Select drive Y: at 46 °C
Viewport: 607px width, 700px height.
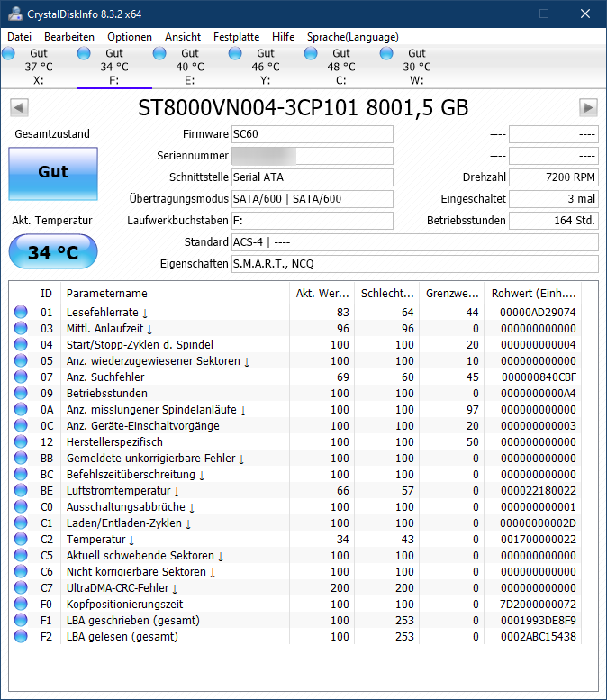click(x=266, y=67)
